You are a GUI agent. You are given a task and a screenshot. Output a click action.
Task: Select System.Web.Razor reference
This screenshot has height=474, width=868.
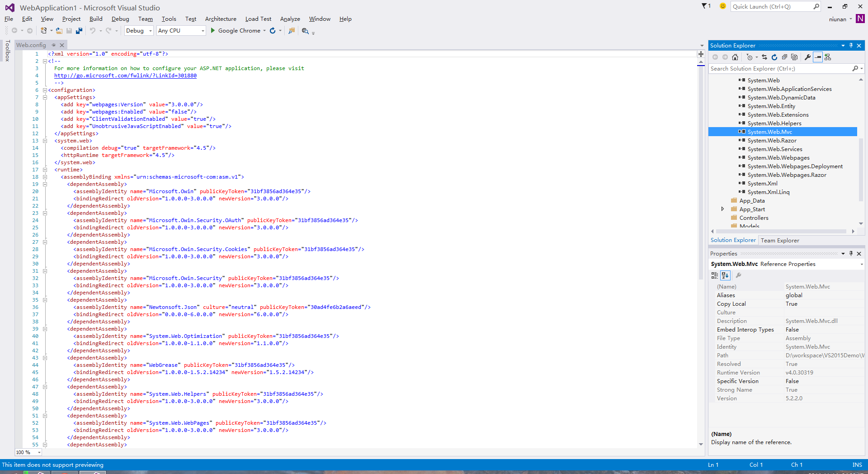click(772, 141)
